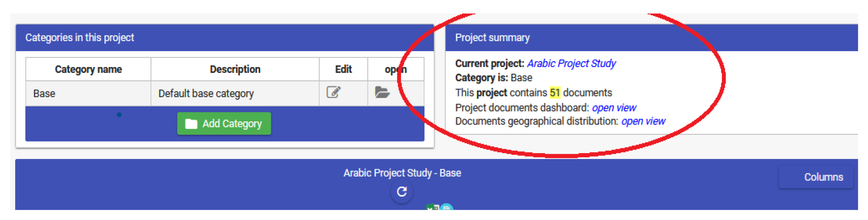Select the Base category name cell
Image resolution: width=868 pixels, height=220 pixels.
pyautogui.click(x=45, y=94)
